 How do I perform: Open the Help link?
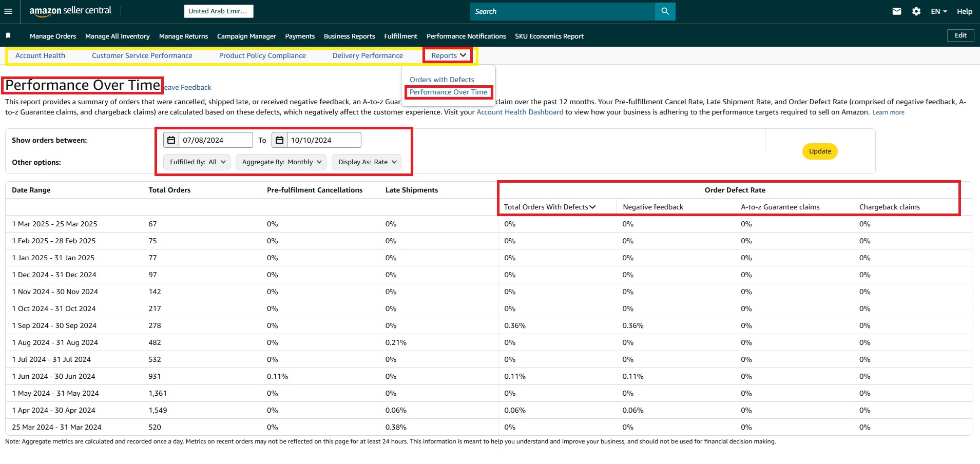(965, 11)
